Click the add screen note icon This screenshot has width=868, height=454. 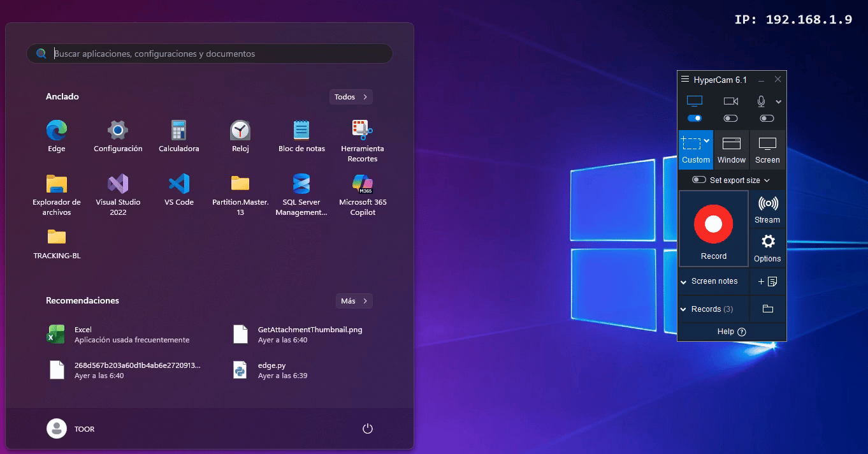767,281
